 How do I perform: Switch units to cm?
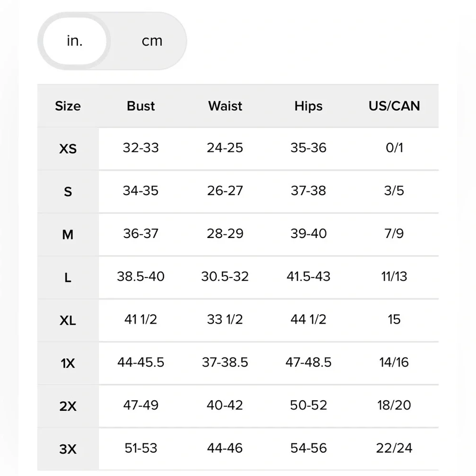(x=152, y=41)
